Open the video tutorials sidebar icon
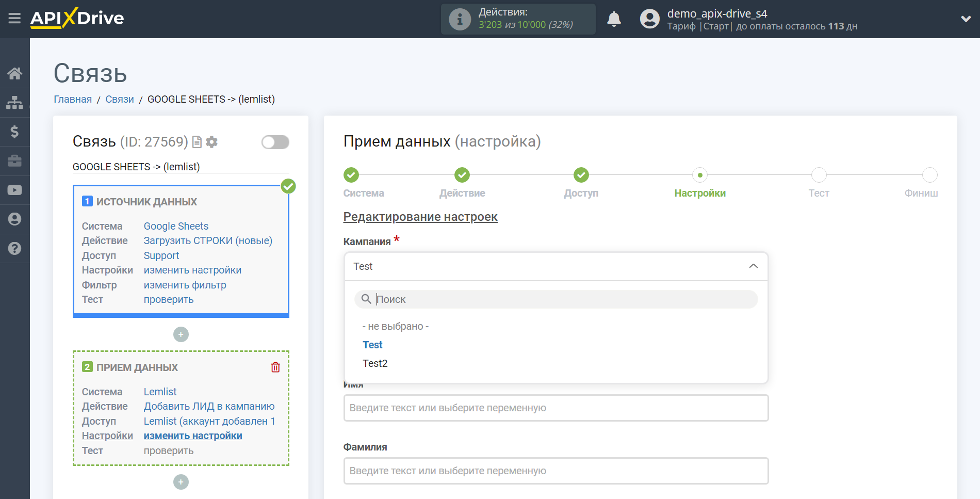Screen dimensions: 980x499 14,190
